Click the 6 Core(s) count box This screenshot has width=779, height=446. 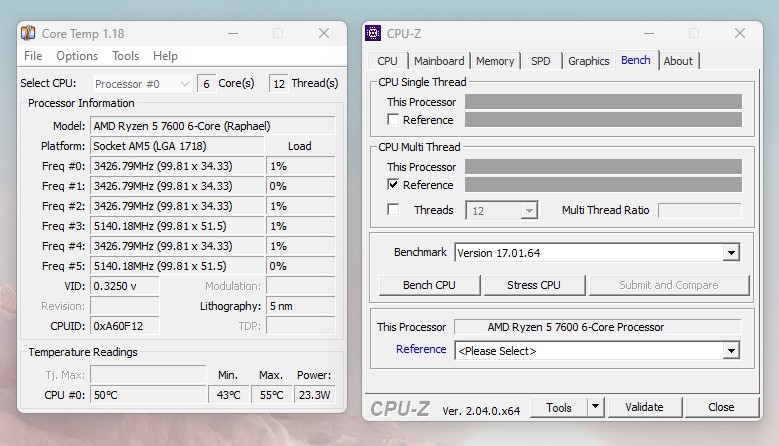[206, 83]
